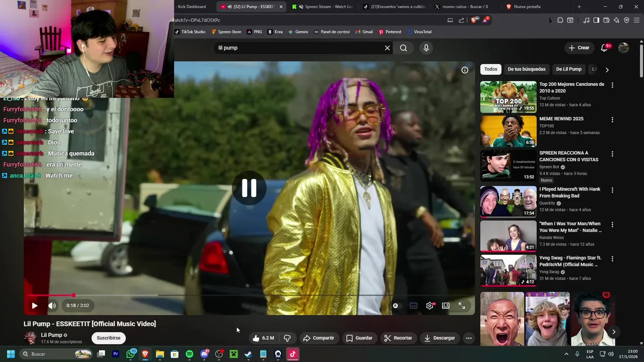
Task: Open the MEME REWIND 2025 thumbnail
Action: 508,132
